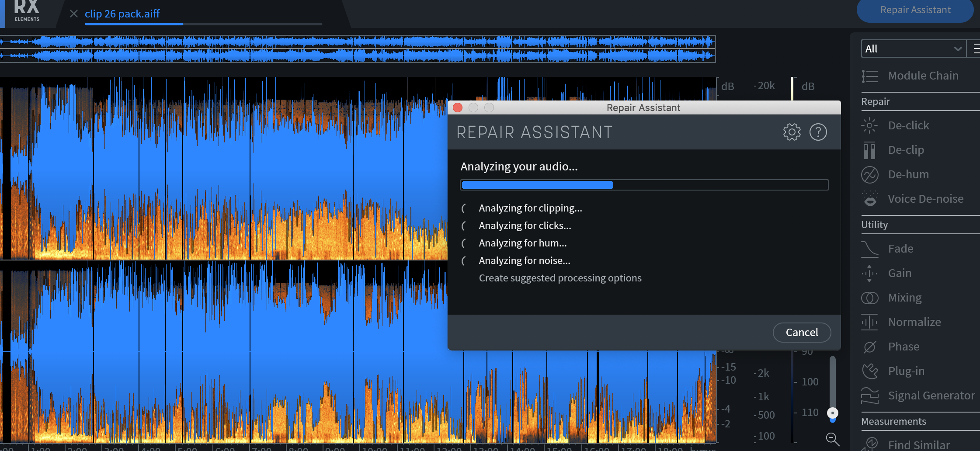Click the 1k frequency scale label

point(763,396)
